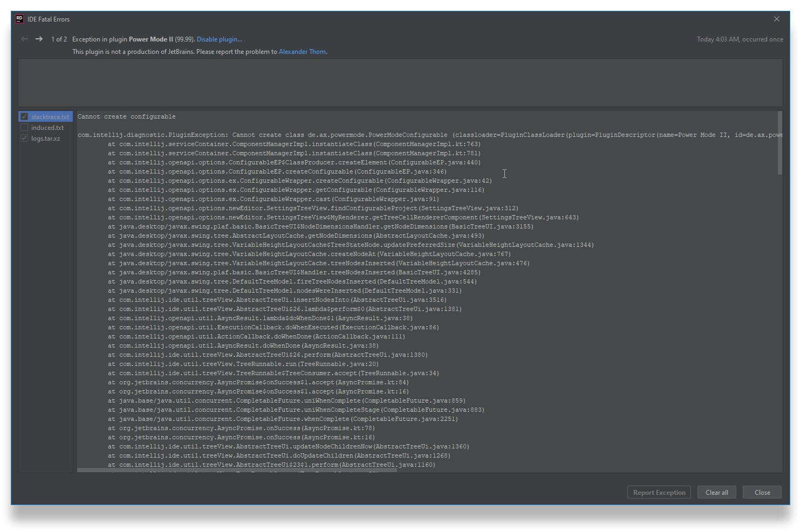Click the RD logo in the title bar
The width and height of the screenshot is (801, 532).
(18, 18)
